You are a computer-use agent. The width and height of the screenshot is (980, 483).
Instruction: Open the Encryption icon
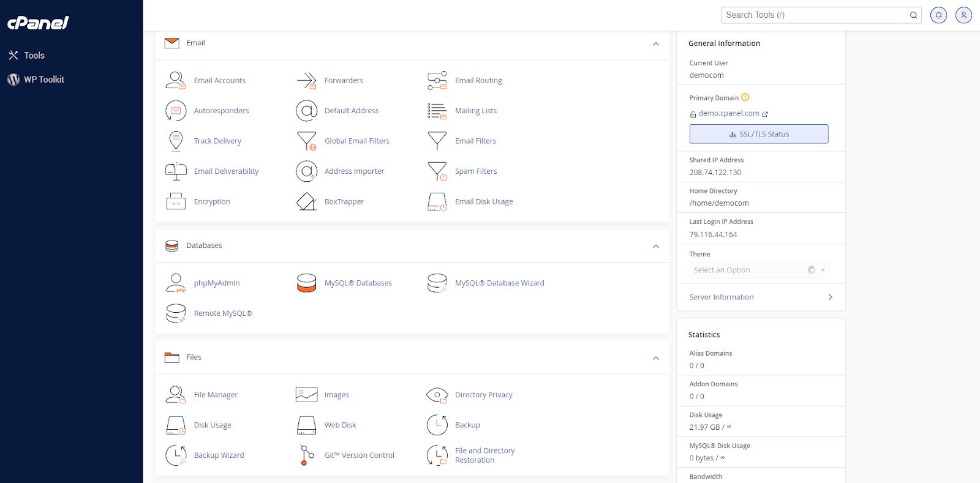pos(176,201)
